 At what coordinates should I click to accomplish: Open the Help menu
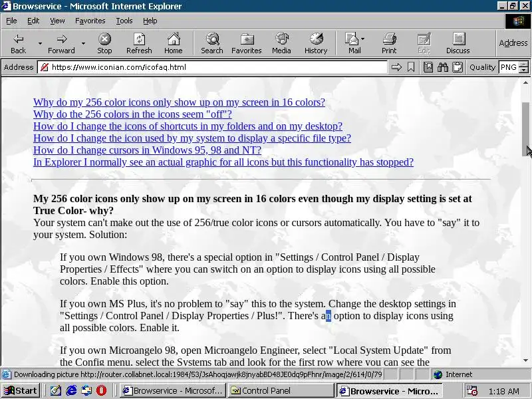point(150,21)
